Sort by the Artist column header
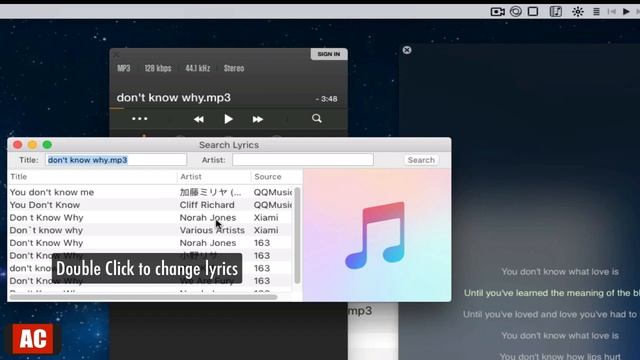The width and height of the screenshot is (640, 360). (x=214, y=176)
